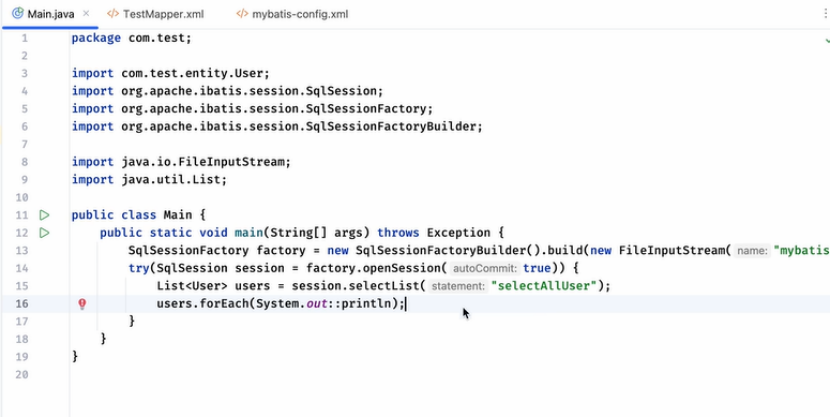Click the XML file icon on TestMapper.xml tab

113,14
